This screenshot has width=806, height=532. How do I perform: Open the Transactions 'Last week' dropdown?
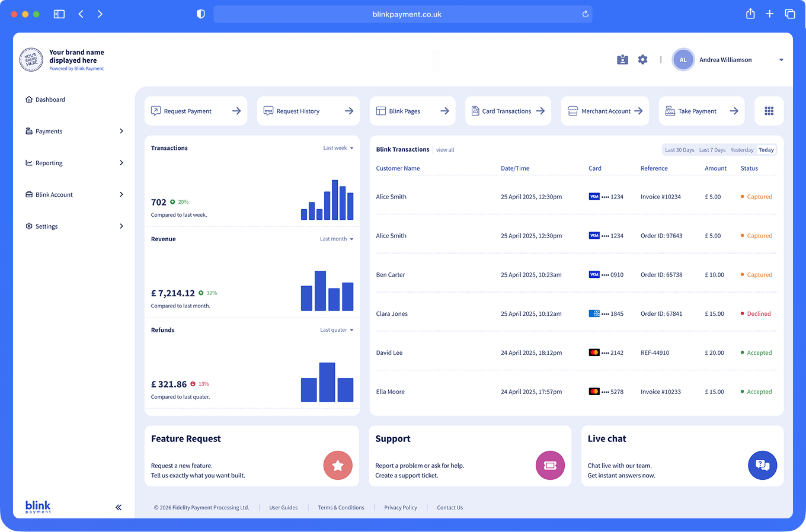pos(338,148)
